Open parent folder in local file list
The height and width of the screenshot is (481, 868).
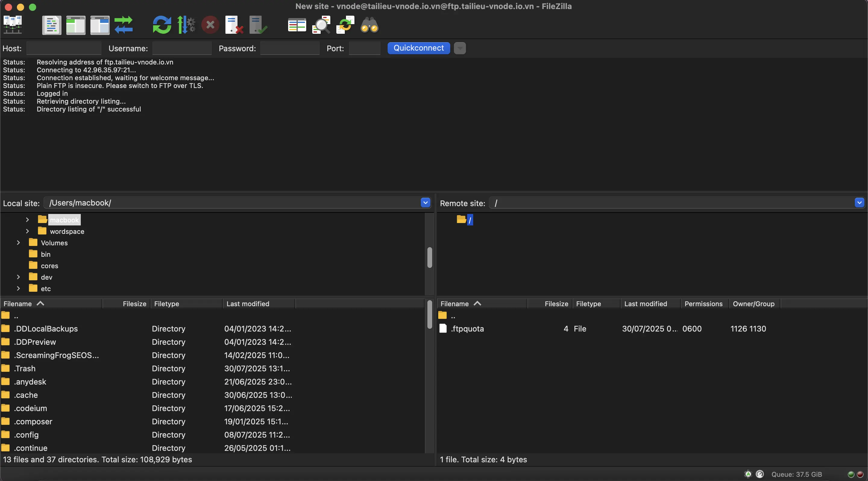[212, 316]
